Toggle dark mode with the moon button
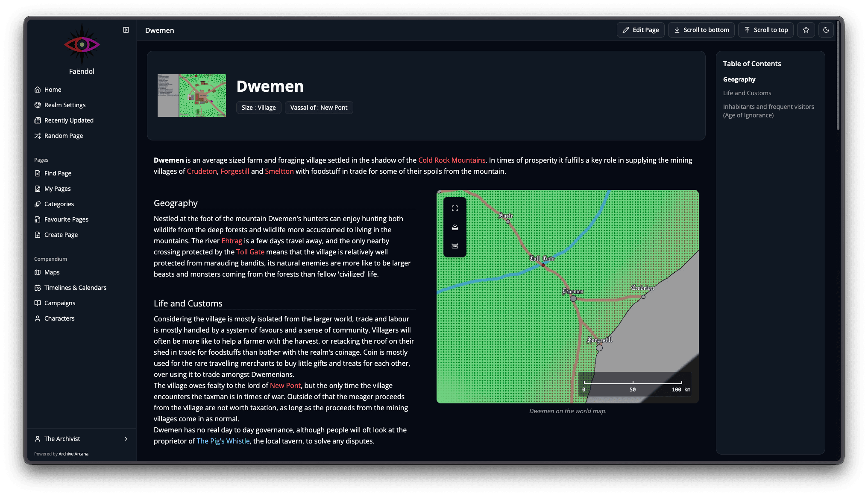 click(x=826, y=30)
